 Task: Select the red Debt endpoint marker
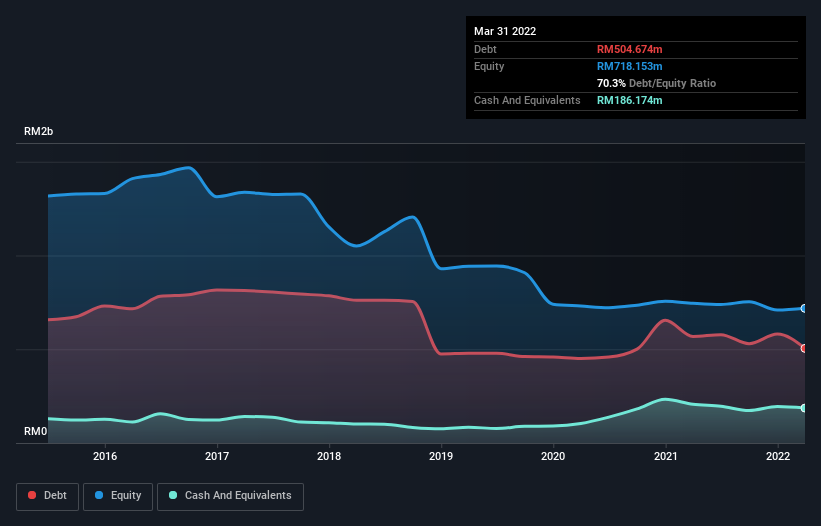click(x=803, y=348)
